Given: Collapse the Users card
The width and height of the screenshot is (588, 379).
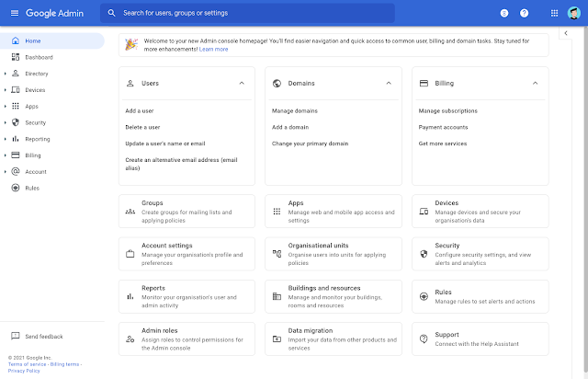Looking at the screenshot, I should (242, 84).
